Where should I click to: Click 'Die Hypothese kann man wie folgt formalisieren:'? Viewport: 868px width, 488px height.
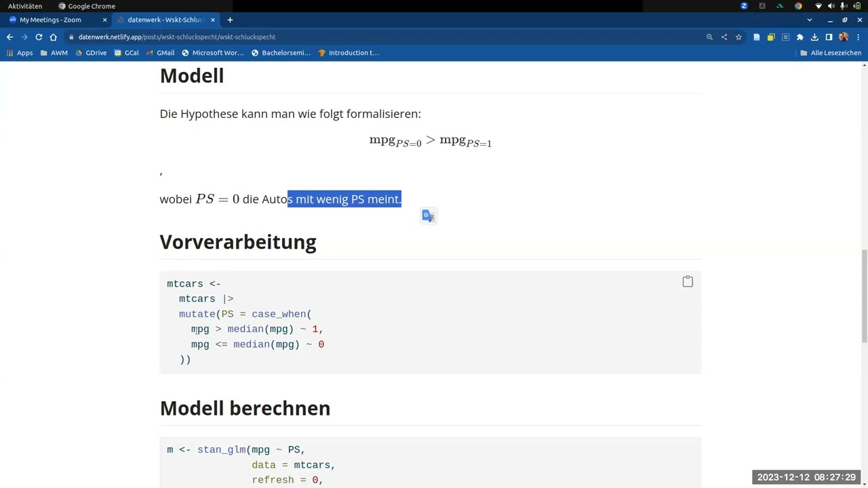[290, 114]
